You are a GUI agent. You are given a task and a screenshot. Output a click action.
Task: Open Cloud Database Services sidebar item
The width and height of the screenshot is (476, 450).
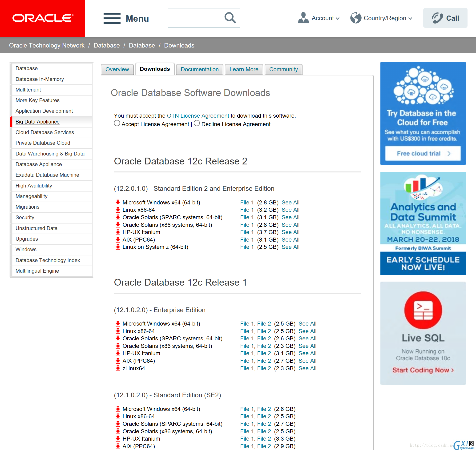pos(52,132)
